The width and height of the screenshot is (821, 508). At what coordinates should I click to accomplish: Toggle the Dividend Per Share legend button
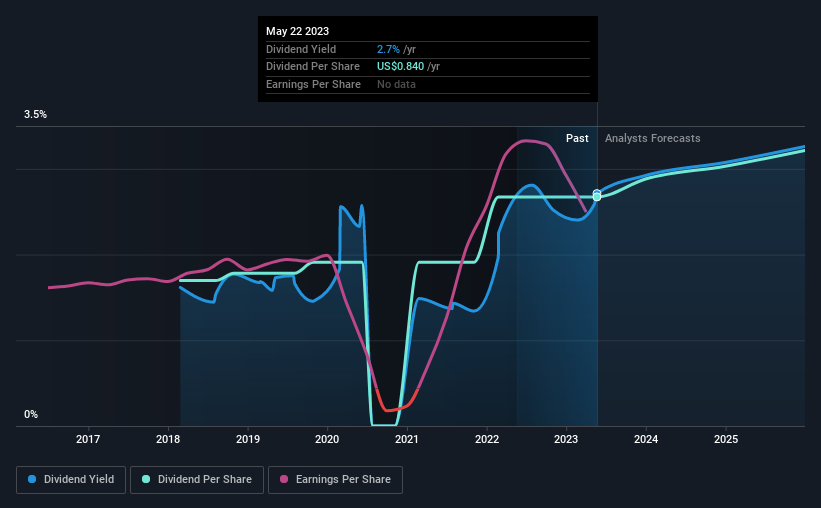tap(197, 480)
